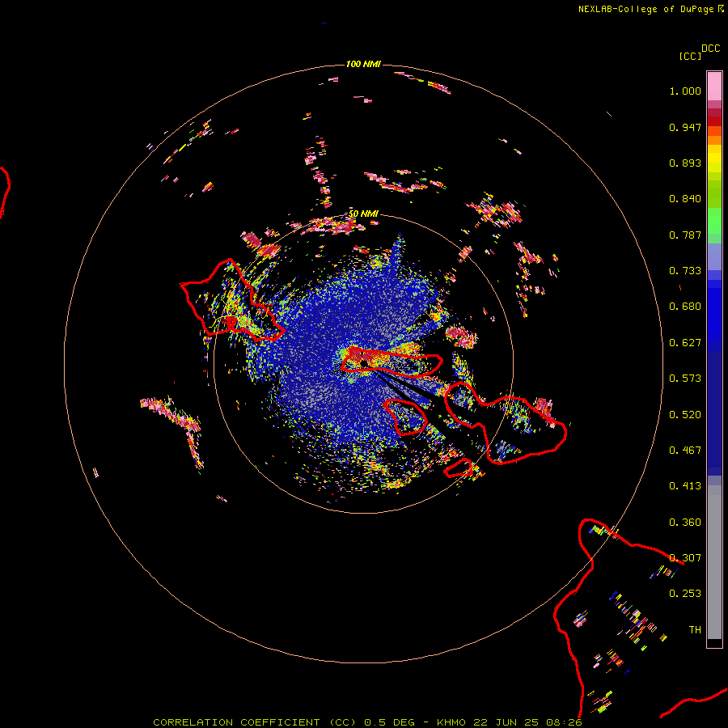Image resolution: width=728 pixels, height=728 pixels.
Task: Click the pink top segment of color bar
Action: point(714,86)
